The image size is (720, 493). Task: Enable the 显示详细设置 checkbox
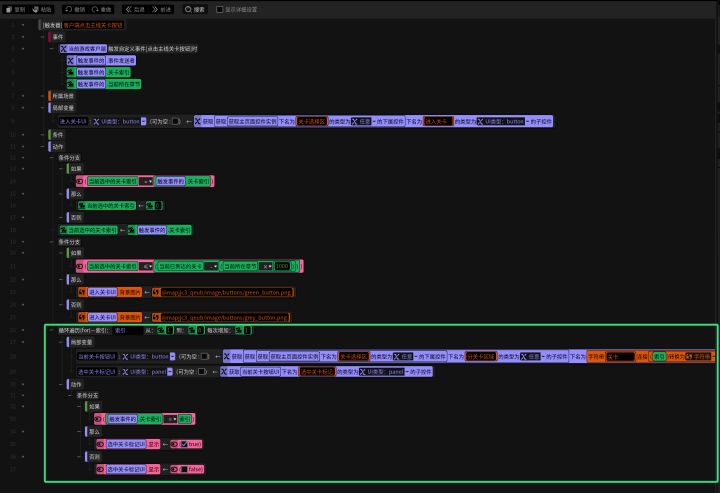click(218, 9)
